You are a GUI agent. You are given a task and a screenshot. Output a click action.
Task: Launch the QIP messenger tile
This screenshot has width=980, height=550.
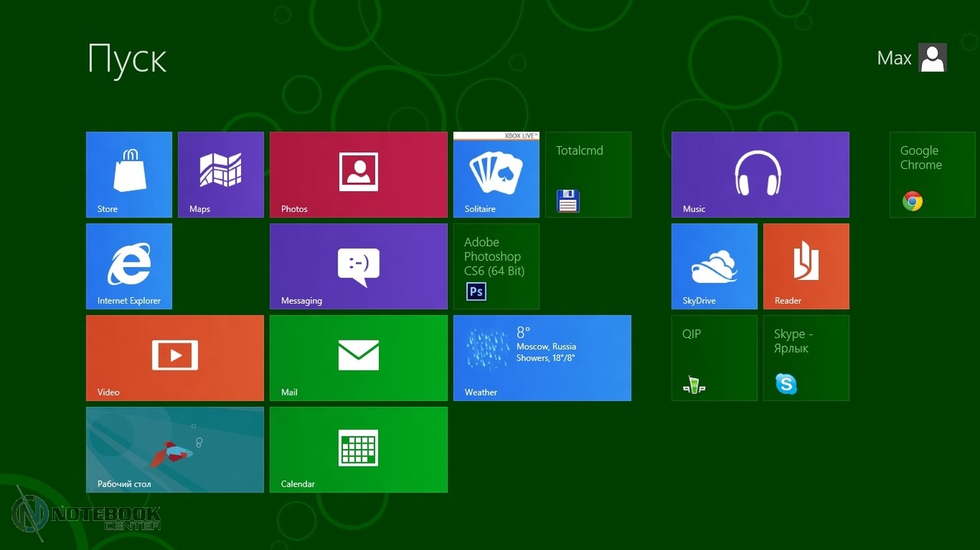[714, 358]
